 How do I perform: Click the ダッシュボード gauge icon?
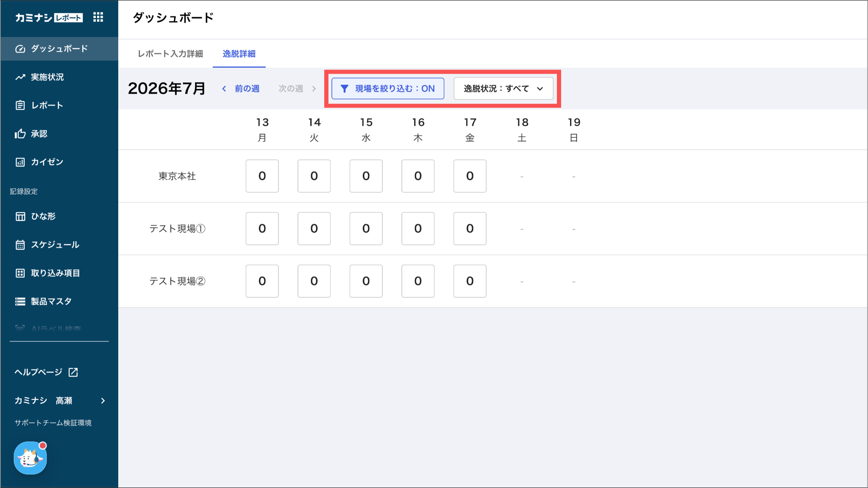[20, 49]
